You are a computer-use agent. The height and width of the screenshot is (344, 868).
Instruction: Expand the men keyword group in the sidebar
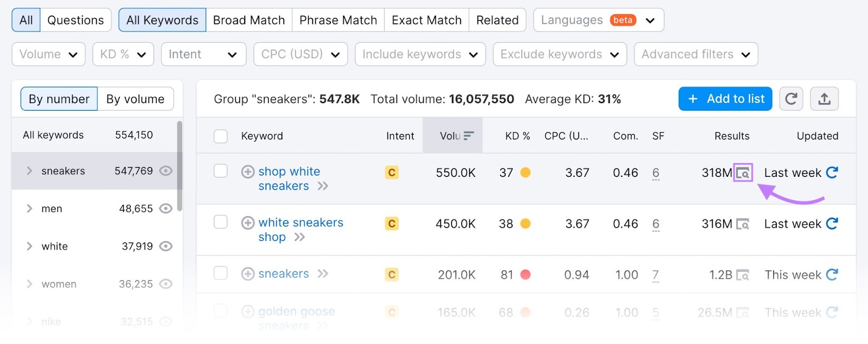point(29,208)
